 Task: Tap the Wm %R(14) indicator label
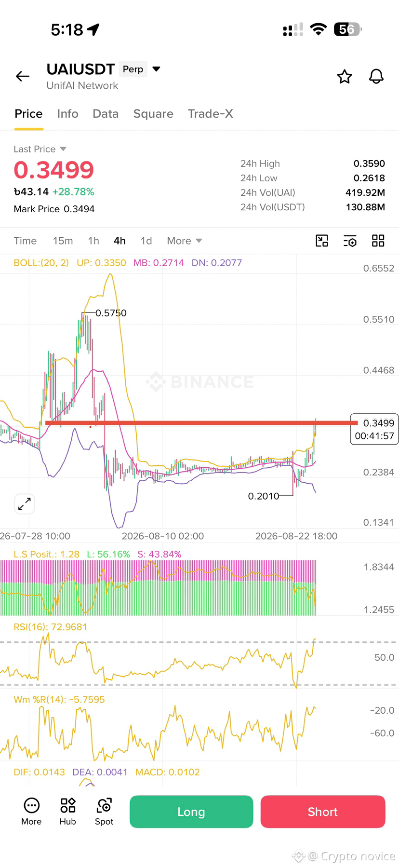coord(59,699)
